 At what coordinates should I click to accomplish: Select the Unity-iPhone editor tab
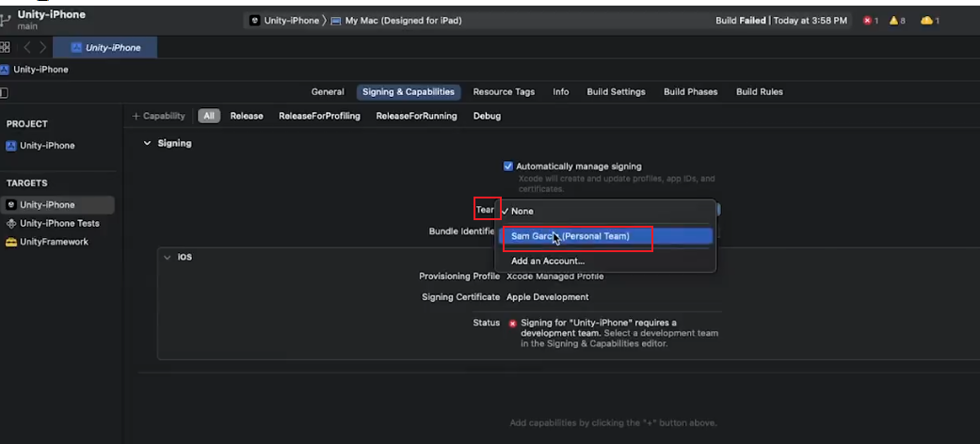(x=105, y=47)
